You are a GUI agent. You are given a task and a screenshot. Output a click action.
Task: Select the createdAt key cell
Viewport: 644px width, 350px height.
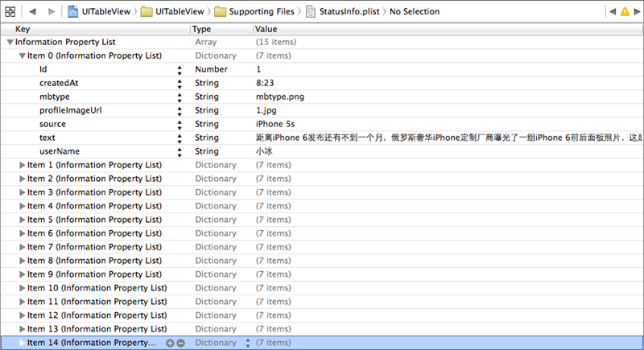[59, 83]
